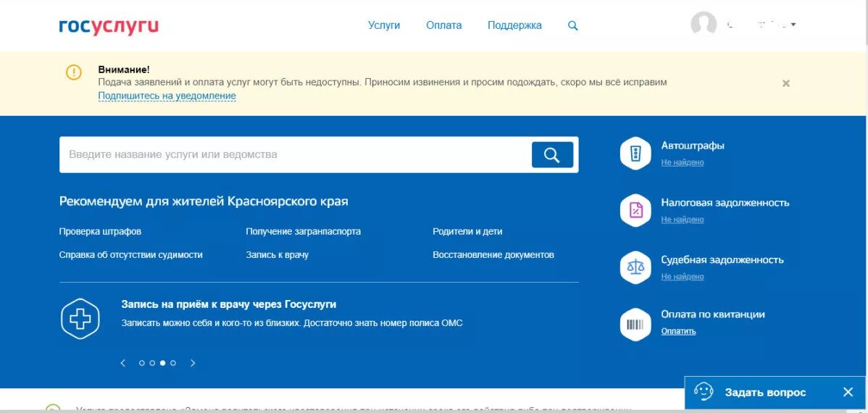Dismiss the Внимание warning banner
Viewport: 868px width, 413px height.
[x=785, y=83]
